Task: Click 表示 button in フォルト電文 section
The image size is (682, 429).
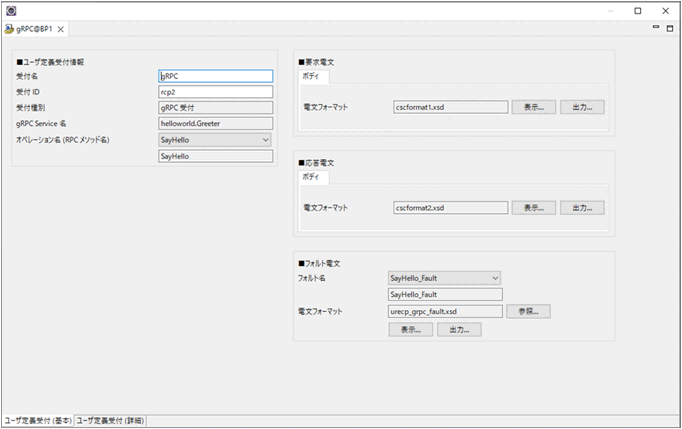Action: click(x=410, y=329)
